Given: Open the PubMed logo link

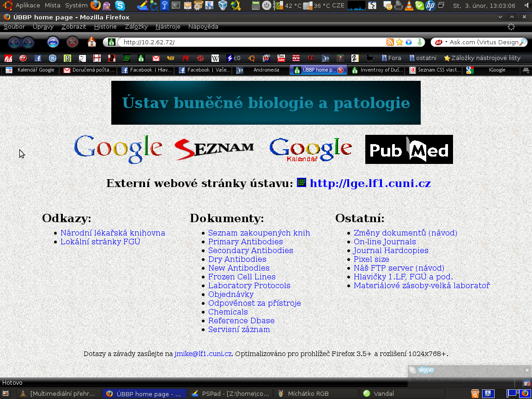Looking at the screenshot, I should pyautogui.click(x=409, y=149).
